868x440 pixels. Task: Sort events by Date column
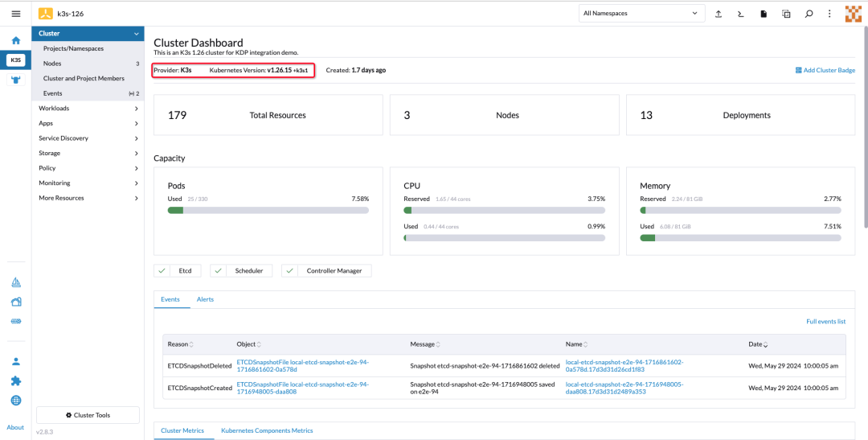758,344
